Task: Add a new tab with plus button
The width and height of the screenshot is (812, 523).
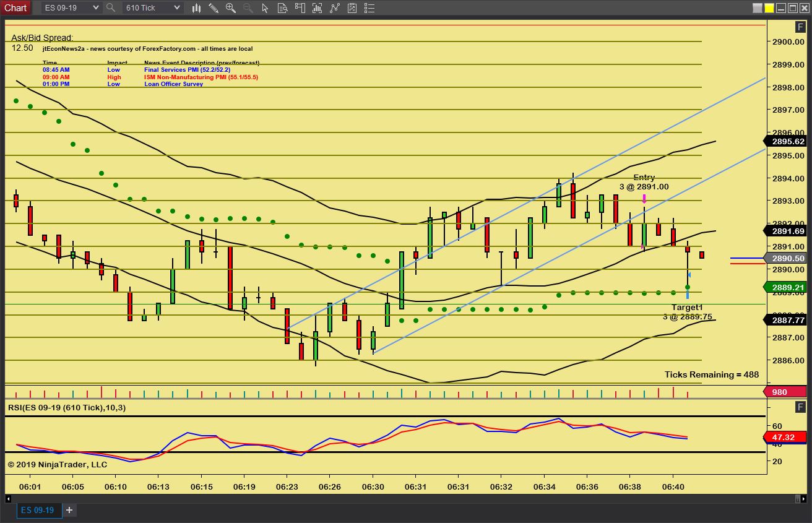Action: 69,510
